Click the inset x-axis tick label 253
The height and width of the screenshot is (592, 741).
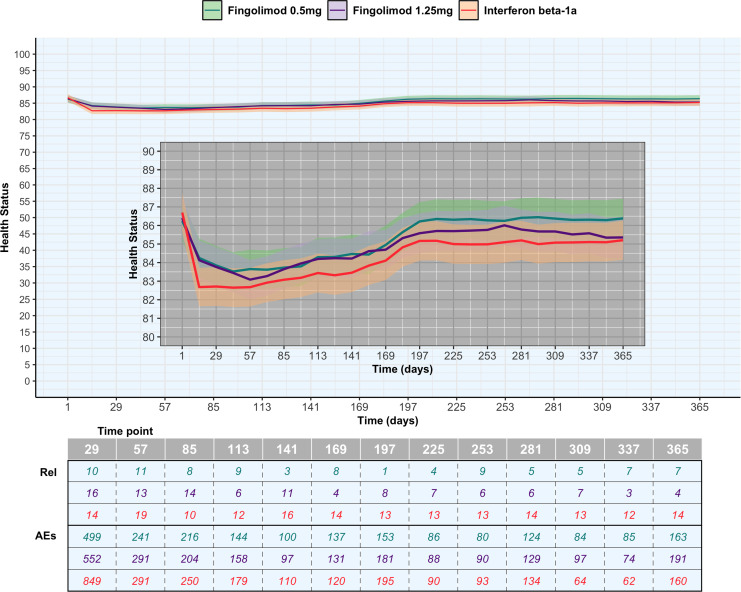point(487,356)
